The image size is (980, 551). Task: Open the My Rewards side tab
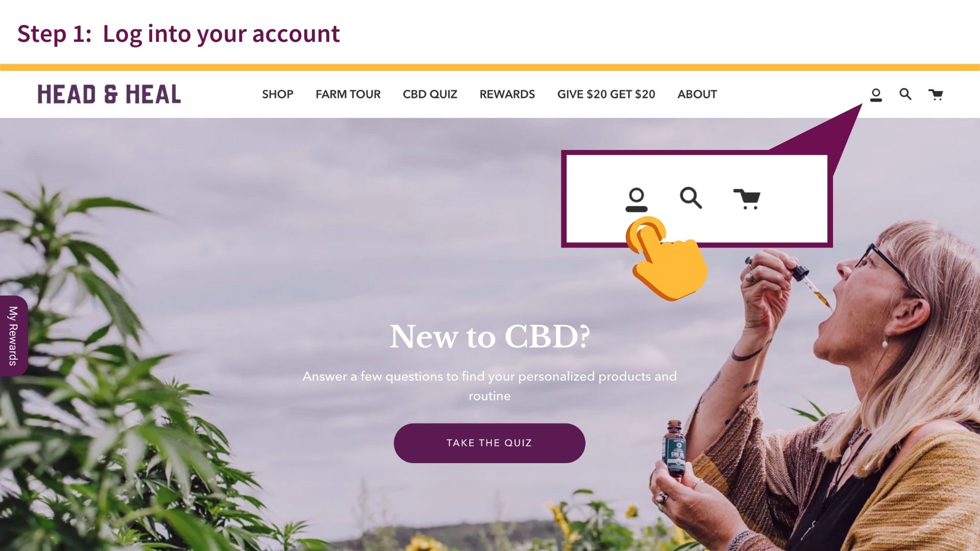[x=13, y=336]
